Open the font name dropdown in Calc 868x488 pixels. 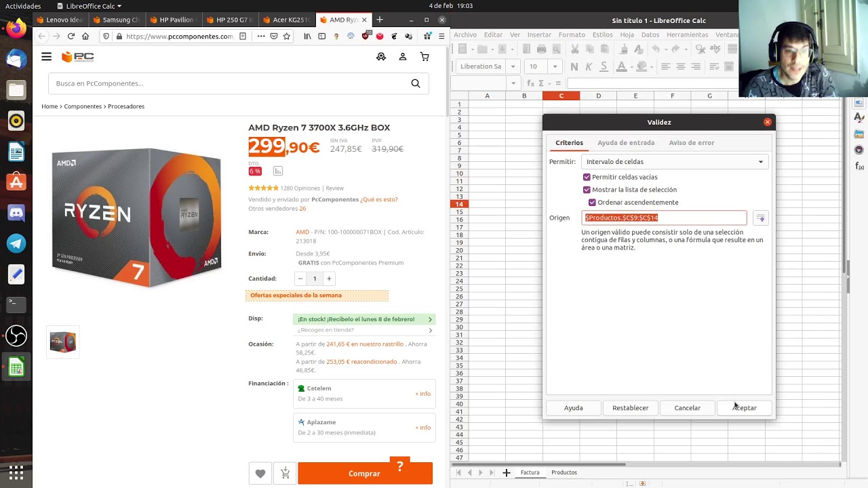(x=513, y=66)
